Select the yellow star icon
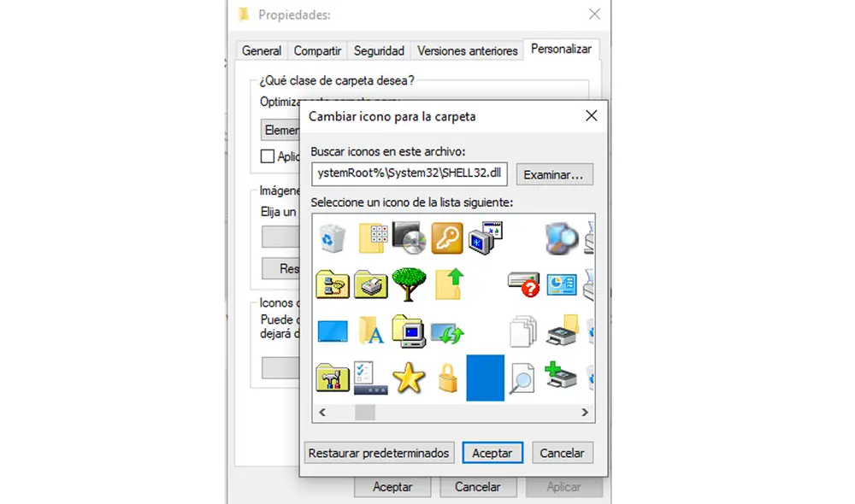This screenshot has height=504, width=855. [408, 377]
